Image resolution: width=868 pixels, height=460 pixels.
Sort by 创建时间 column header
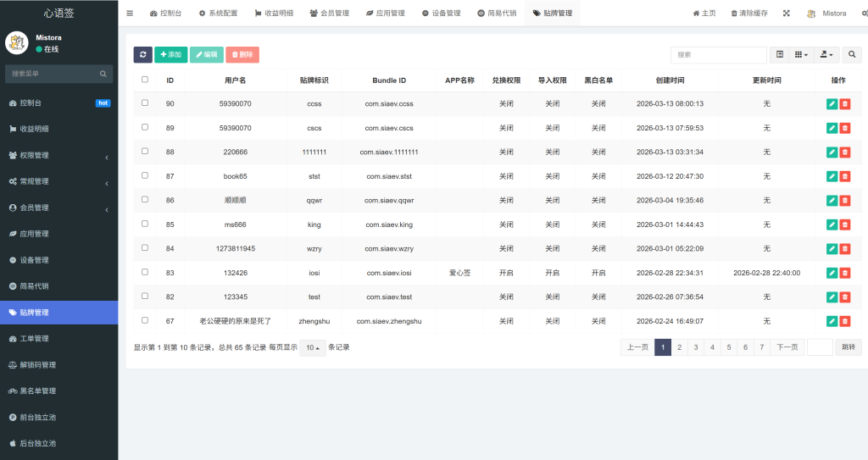click(670, 80)
